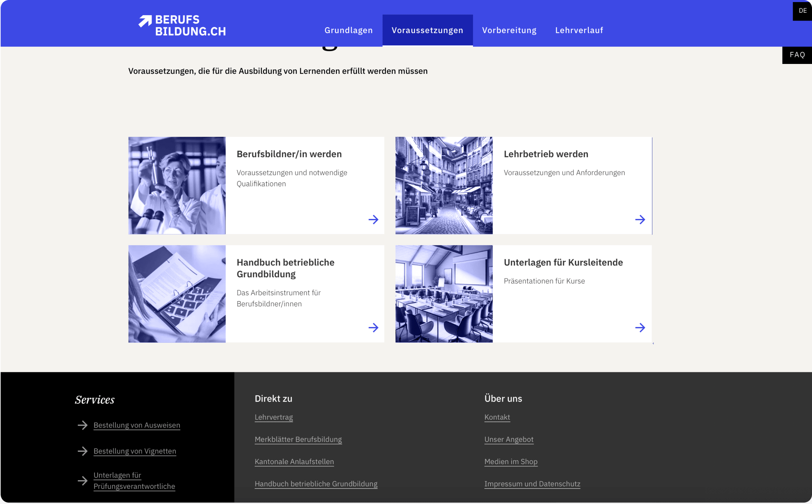Image resolution: width=812 pixels, height=504 pixels.
Task: Open the Lehrvertrag link
Action: point(274,417)
